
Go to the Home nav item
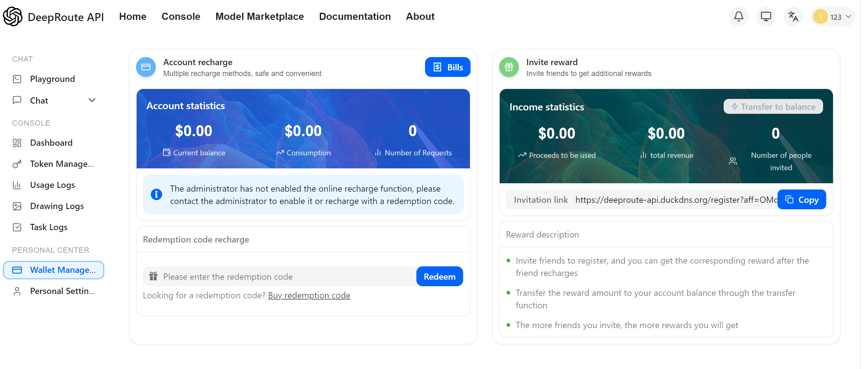tap(132, 16)
